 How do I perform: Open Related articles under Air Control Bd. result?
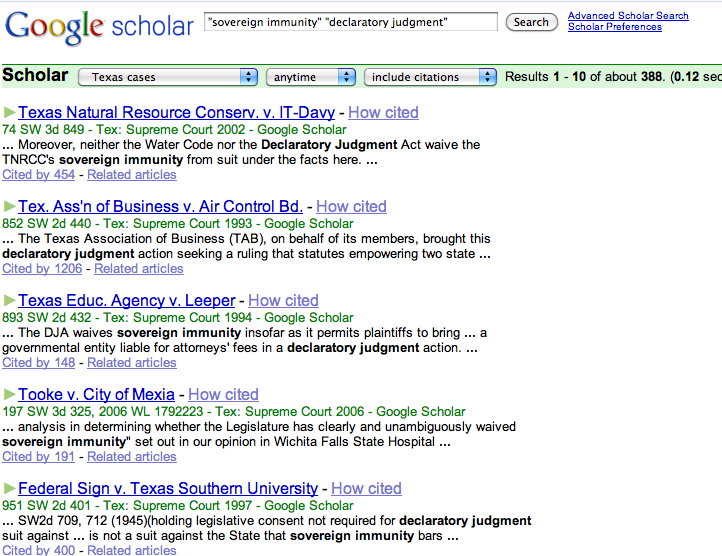(x=139, y=269)
